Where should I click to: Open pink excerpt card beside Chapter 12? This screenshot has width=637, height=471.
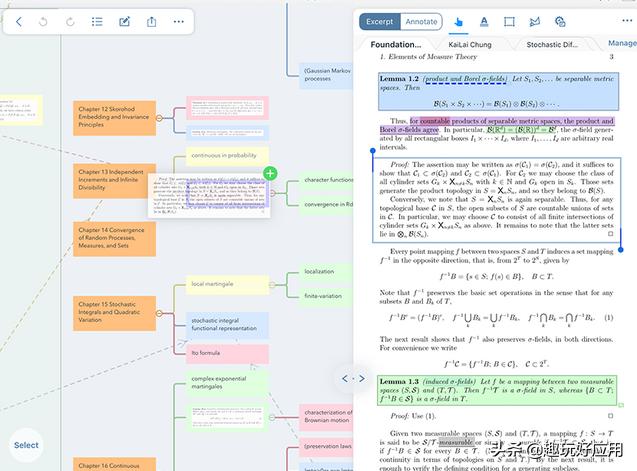click(228, 108)
